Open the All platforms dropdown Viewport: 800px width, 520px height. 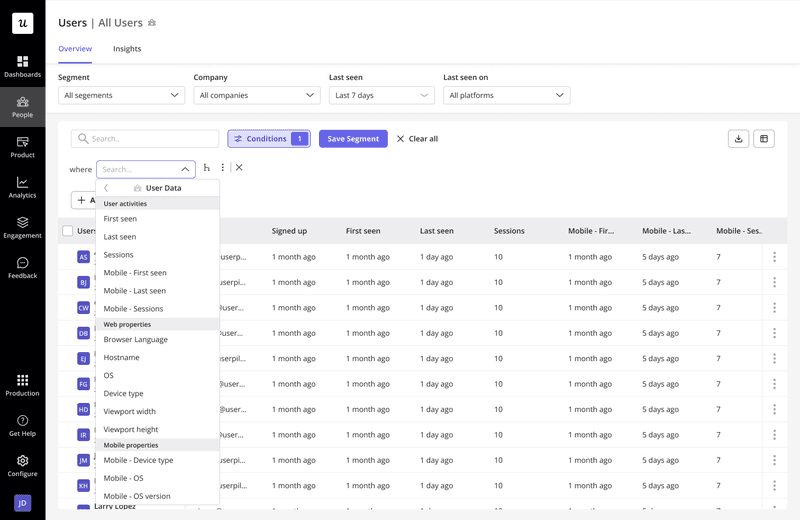coord(506,95)
